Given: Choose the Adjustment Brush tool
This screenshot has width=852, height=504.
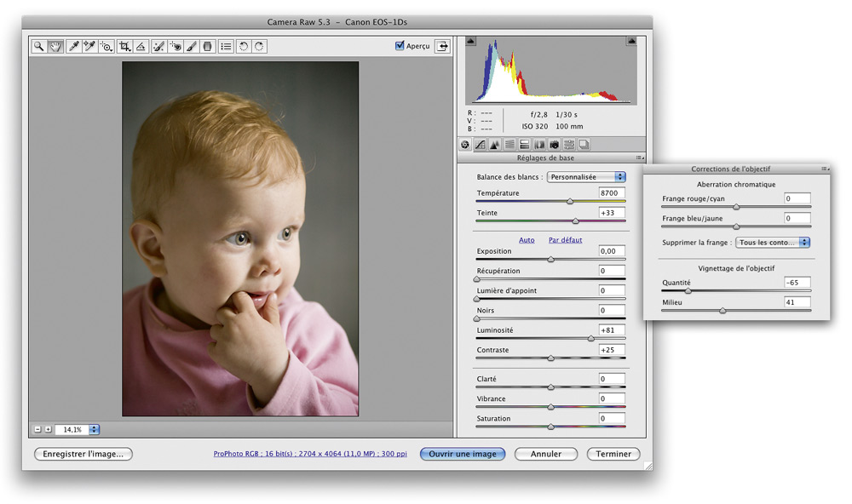Looking at the screenshot, I should click(x=191, y=47).
